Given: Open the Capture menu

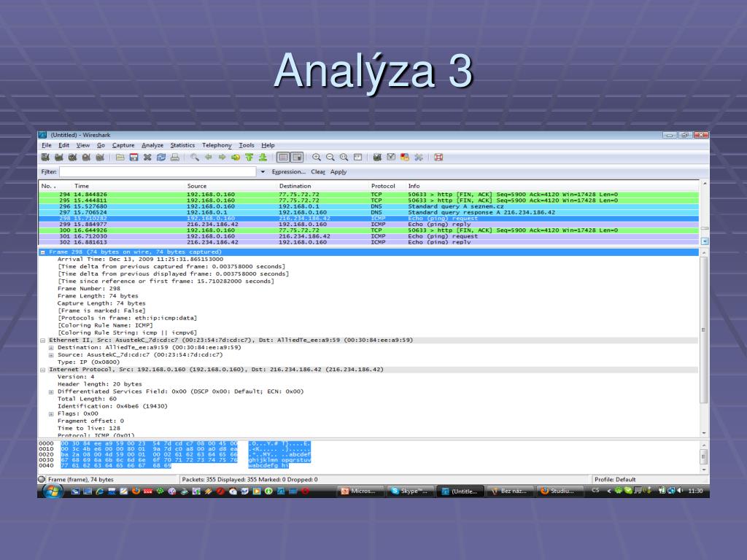Looking at the screenshot, I should (123, 145).
